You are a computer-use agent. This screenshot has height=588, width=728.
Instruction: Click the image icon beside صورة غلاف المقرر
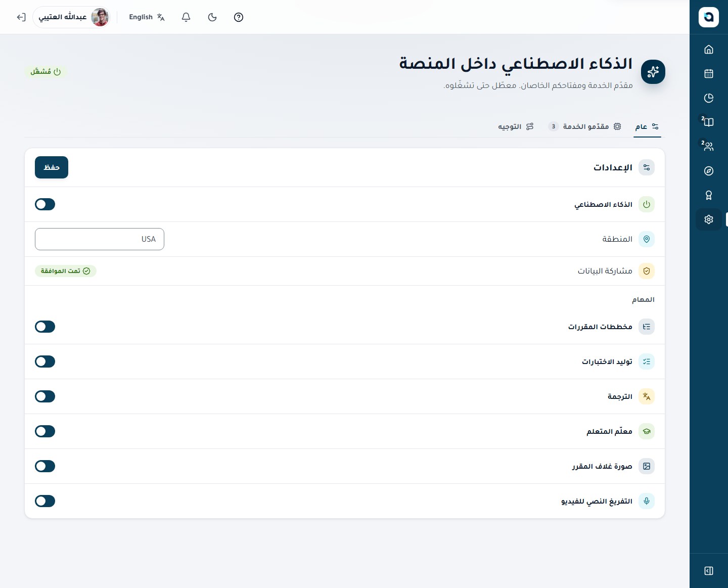[647, 466]
